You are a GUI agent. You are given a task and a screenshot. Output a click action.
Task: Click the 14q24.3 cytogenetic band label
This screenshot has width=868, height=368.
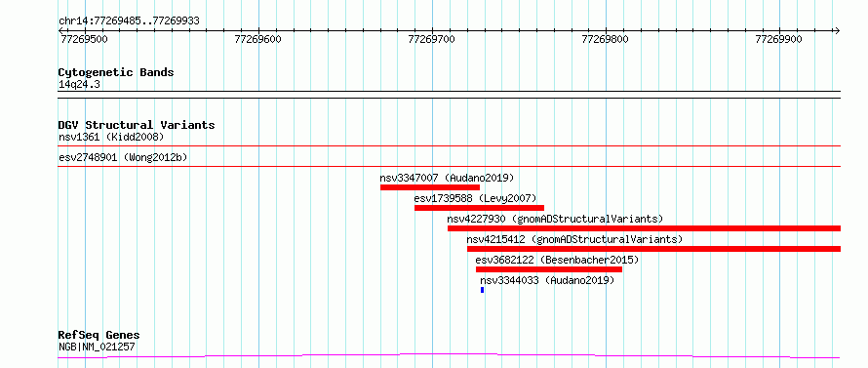(x=79, y=84)
